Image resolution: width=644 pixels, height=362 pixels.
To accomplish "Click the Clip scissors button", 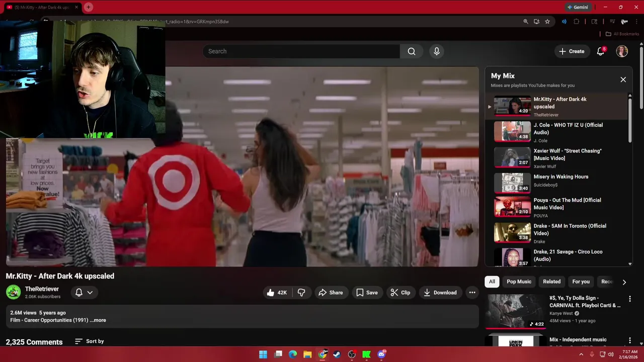I will [400, 293].
